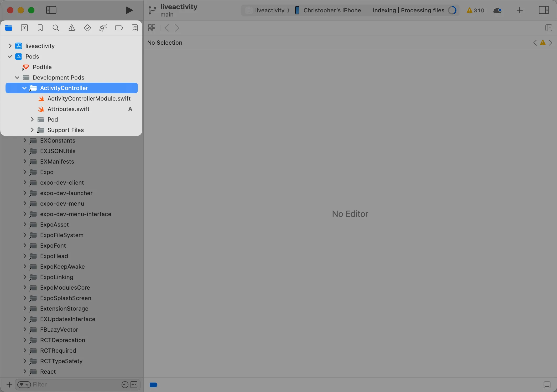Open the Report navigator list icon

click(135, 28)
